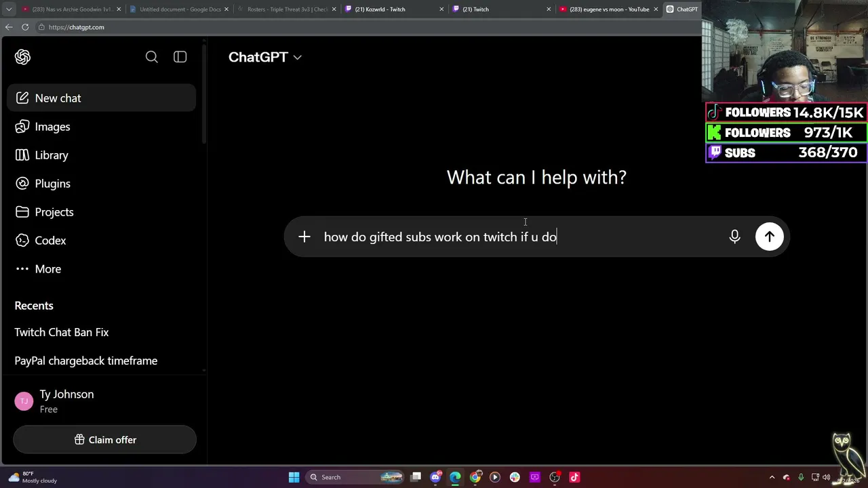Close the Kozwrld Twitch tab

[x=441, y=9]
